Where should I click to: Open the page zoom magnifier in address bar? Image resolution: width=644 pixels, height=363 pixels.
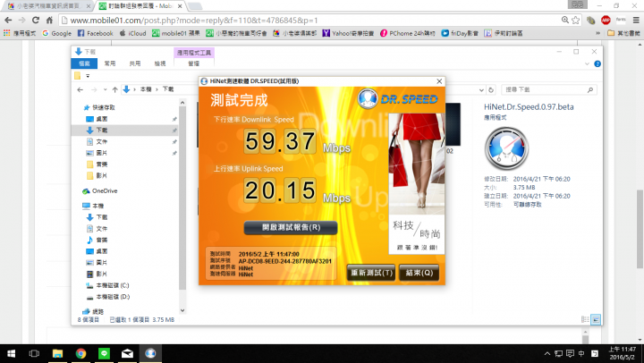click(565, 21)
